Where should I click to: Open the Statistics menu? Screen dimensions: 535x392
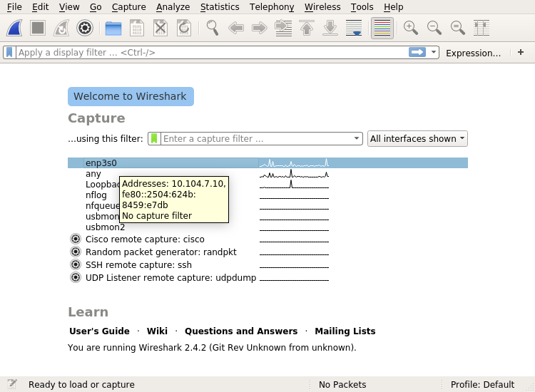click(x=220, y=7)
